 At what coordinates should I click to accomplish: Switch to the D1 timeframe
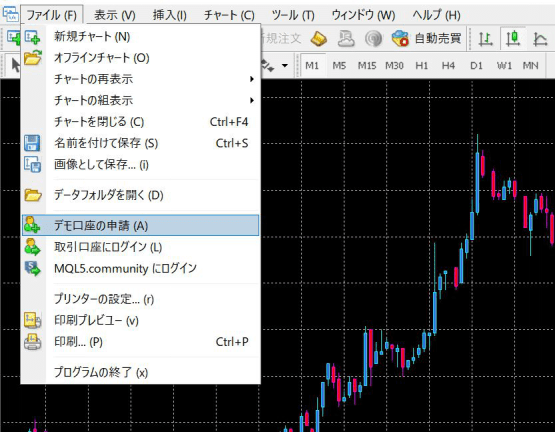476,66
